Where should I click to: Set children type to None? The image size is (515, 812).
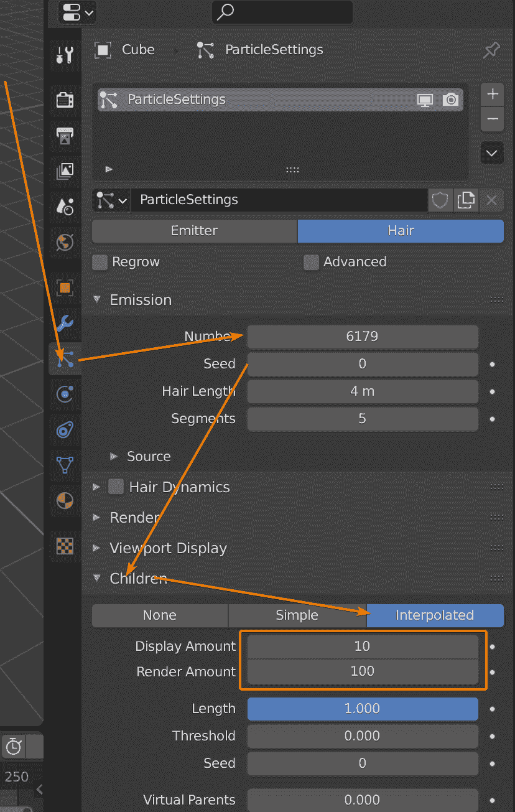(x=160, y=615)
